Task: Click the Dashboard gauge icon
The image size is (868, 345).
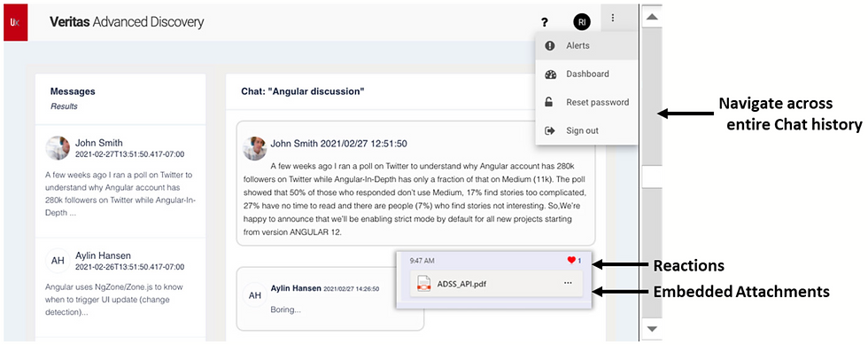Action: (550, 74)
